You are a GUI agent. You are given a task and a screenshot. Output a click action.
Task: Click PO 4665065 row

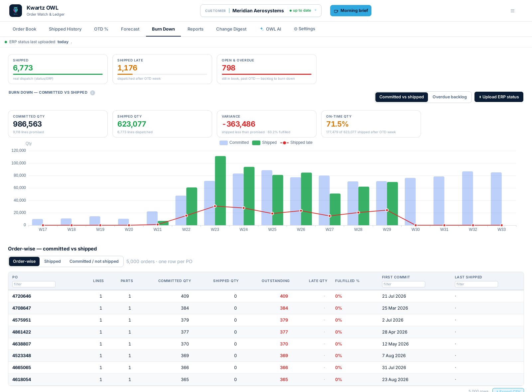pos(266,368)
